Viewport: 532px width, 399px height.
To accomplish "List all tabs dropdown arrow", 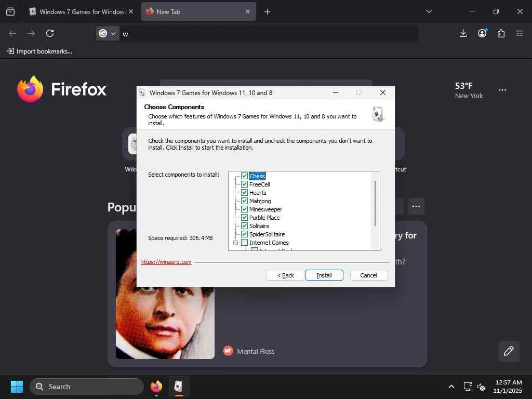I will pyautogui.click(x=429, y=11).
